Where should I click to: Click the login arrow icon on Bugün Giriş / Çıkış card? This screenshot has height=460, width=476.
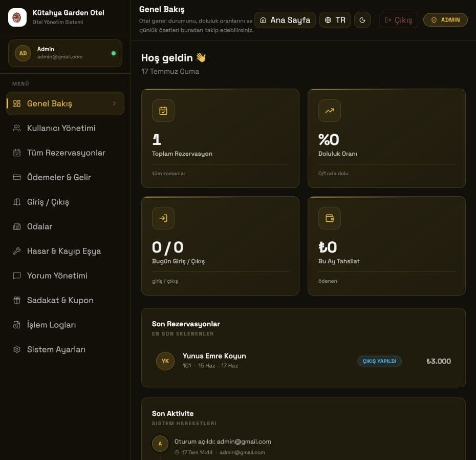pos(163,218)
